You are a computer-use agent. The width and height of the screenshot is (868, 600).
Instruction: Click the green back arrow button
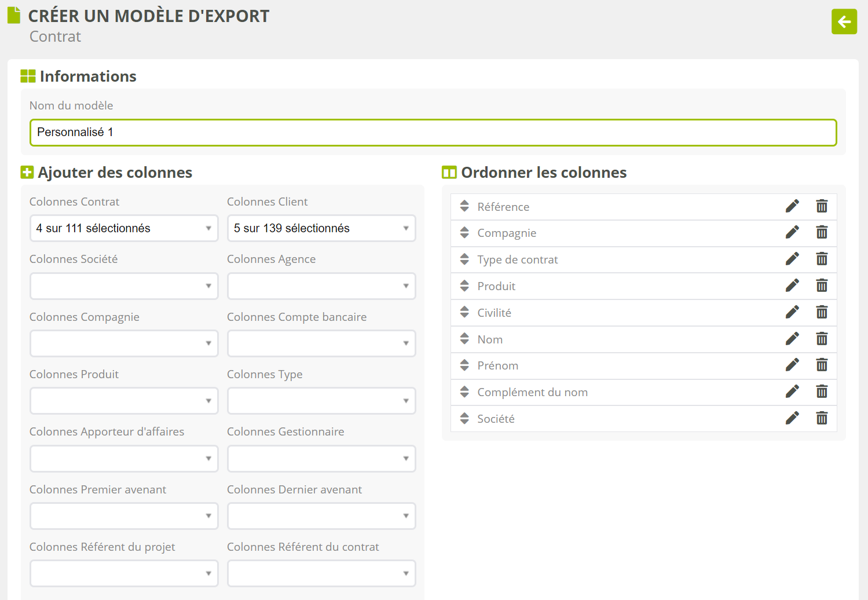[x=844, y=22]
